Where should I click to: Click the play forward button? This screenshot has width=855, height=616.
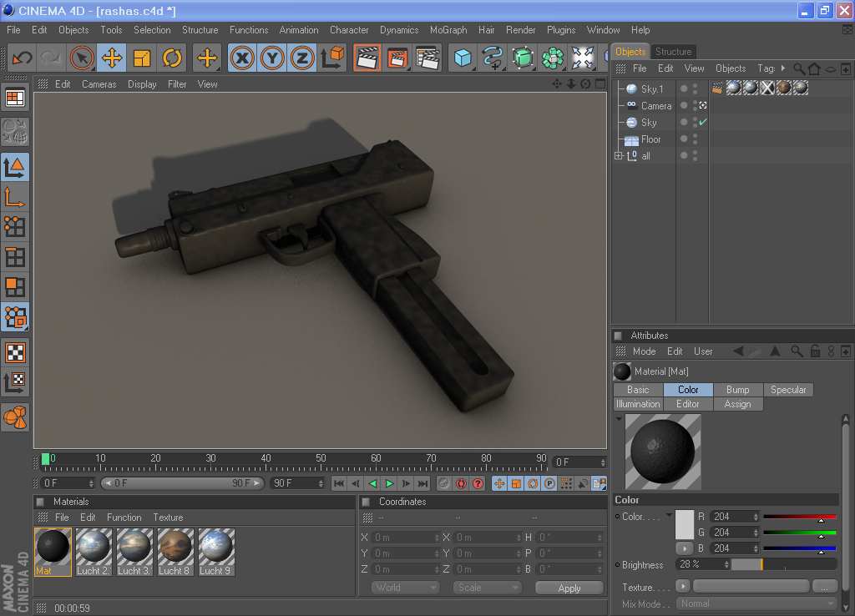[x=389, y=483]
